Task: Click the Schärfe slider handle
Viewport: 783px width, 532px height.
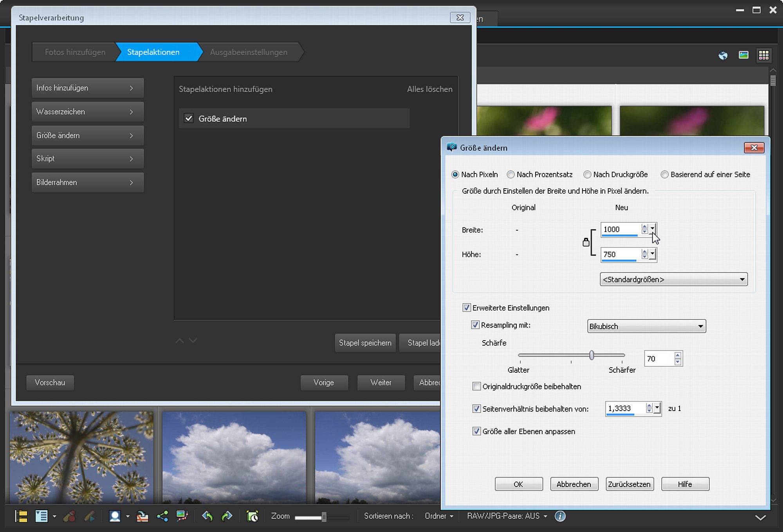Action: (592, 355)
